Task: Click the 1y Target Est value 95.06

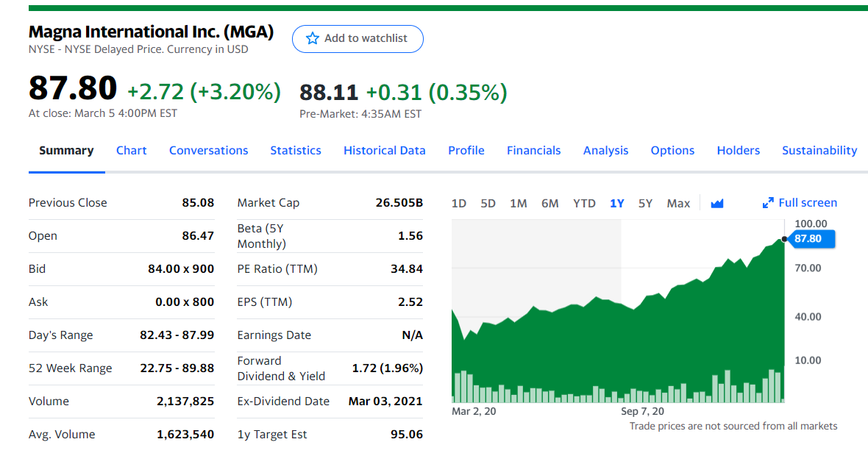Action: (407, 435)
